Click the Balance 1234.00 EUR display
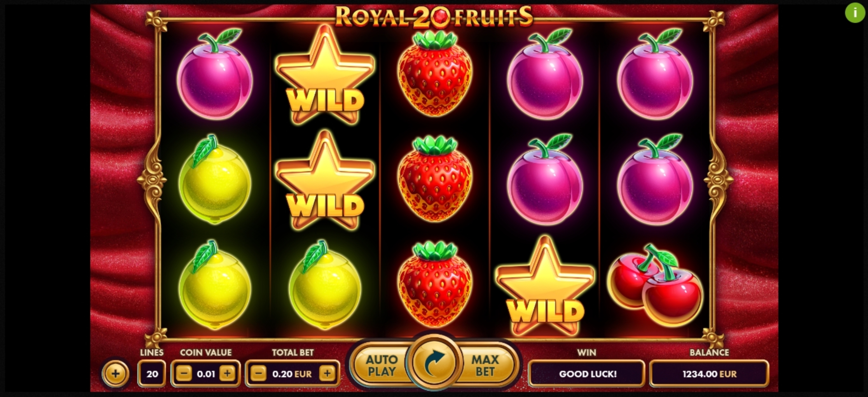The image size is (868, 397). click(x=709, y=373)
